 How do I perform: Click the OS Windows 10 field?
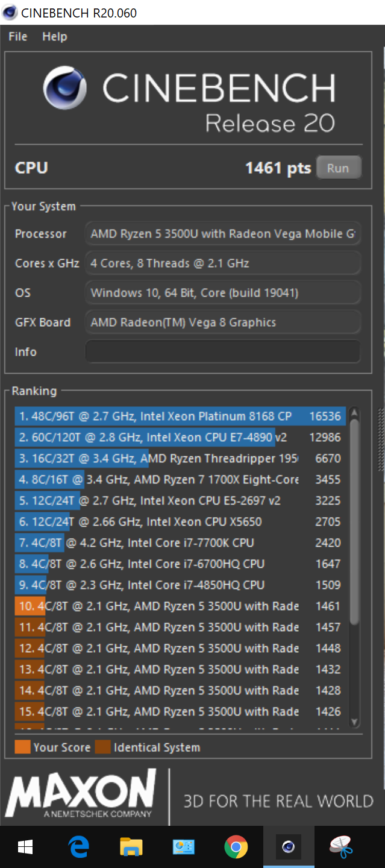point(223,292)
